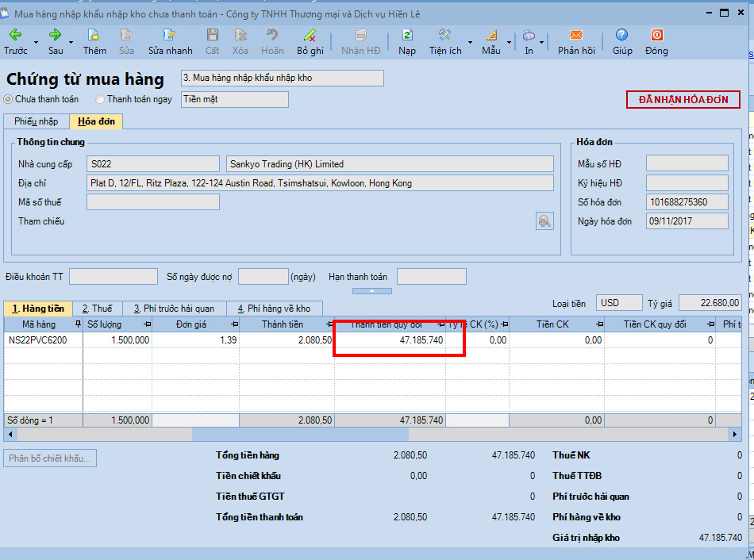Click the Số hóa đơn field

687,202
